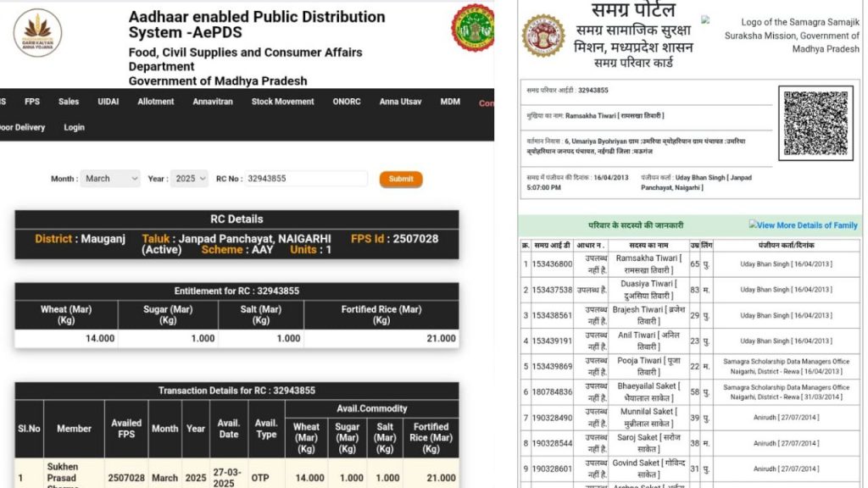
Task: Click the RC No input field
Action: coord(305,179)
